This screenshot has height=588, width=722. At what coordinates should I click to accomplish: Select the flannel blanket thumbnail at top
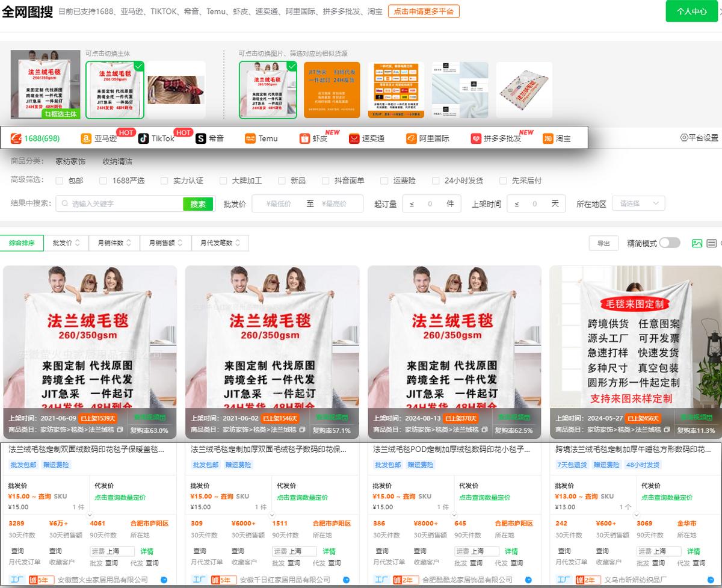pyautogui.click(x=115, y=90)
